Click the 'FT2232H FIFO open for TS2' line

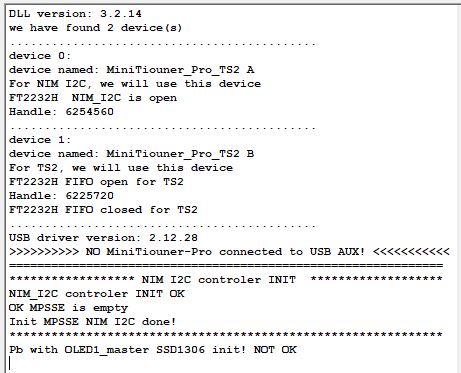96,182
